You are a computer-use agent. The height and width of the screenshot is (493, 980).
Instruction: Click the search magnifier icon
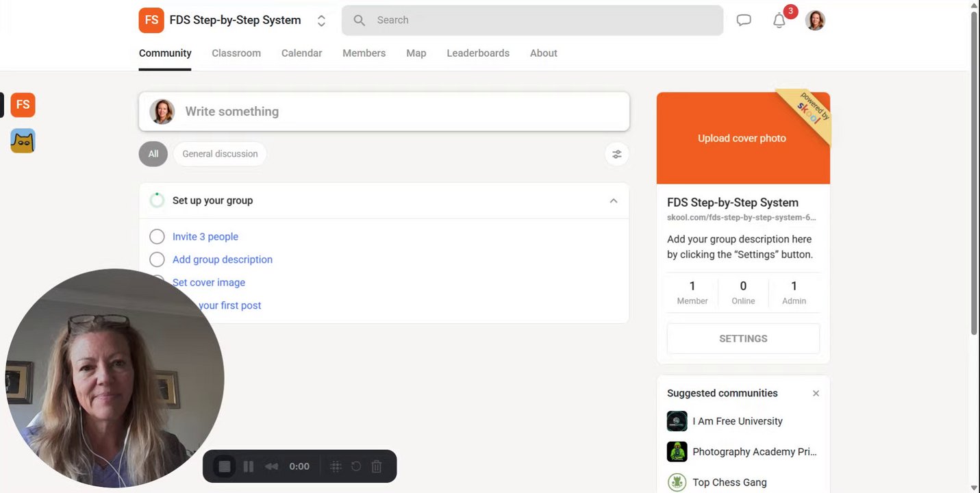click(x=359, y=21)
